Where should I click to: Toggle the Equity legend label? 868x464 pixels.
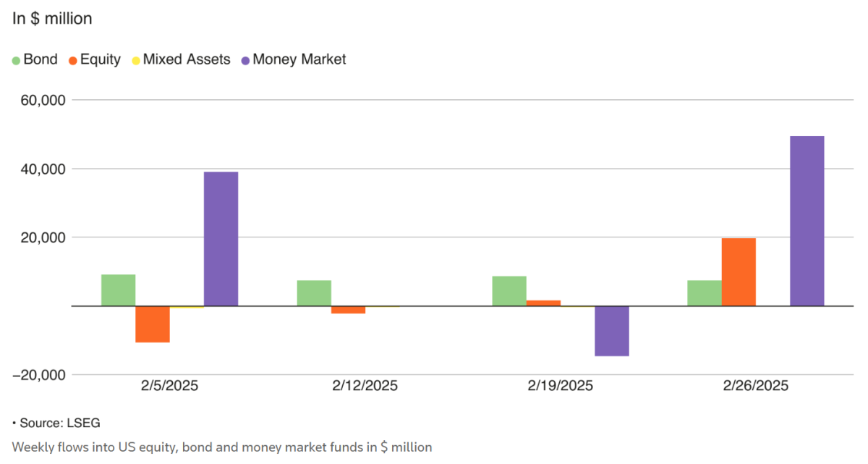click(x=101, y=59)
